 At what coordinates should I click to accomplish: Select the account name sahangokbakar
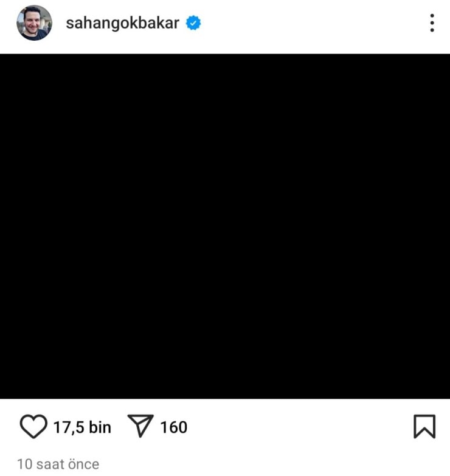[x=122, y=23]
